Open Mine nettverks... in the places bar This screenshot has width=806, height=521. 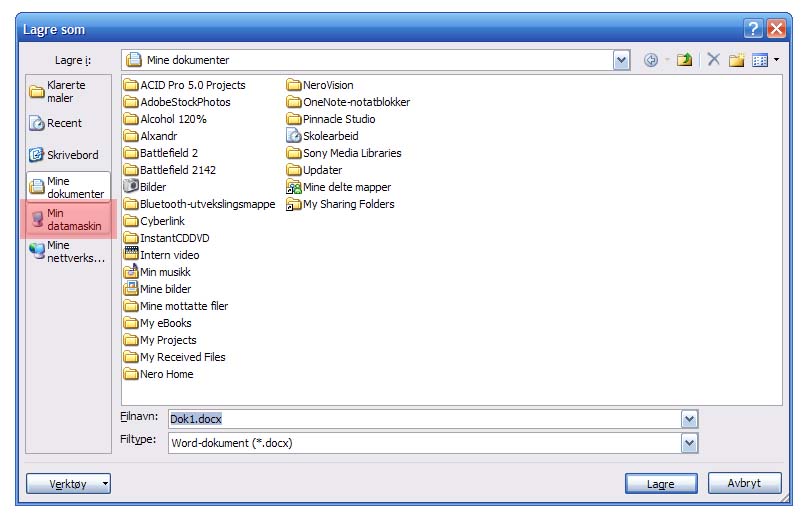tap(68, 252)
